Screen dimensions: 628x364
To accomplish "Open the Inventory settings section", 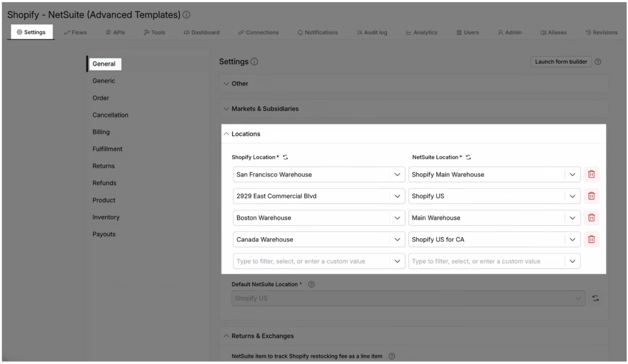I will pos(106,217).
